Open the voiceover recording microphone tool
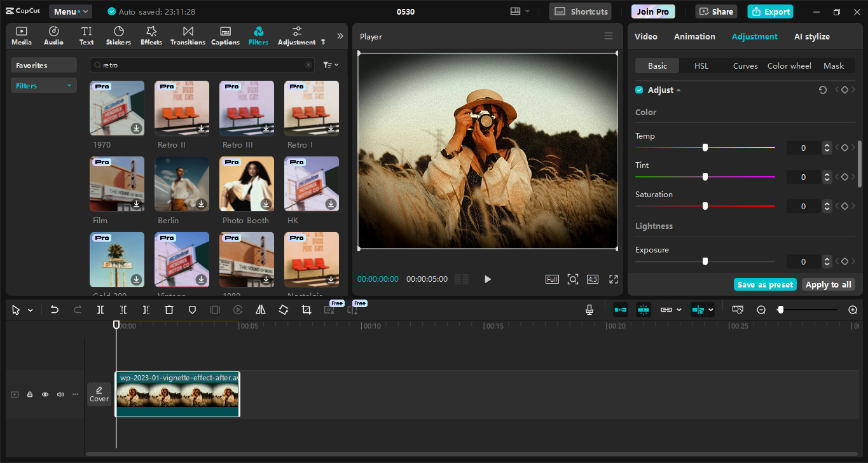This screenshot has width=868, height=463. pos(589,310)
